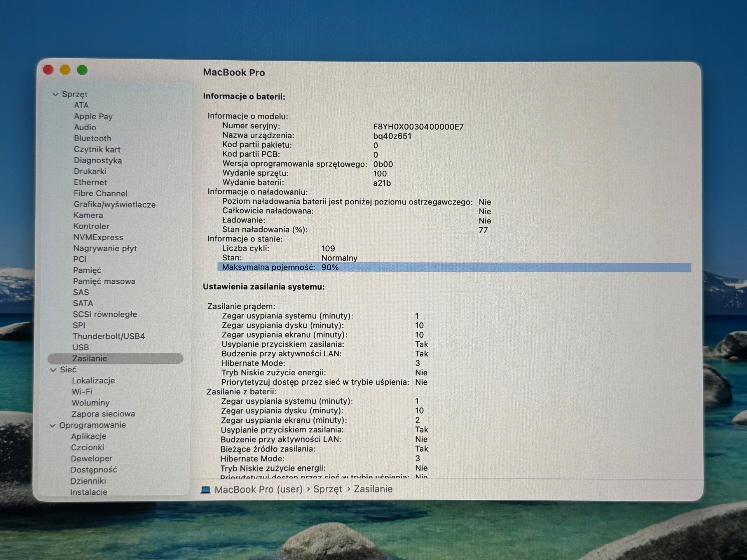747x560 pixels.
Task: Open SATA in the sidebar
Action: coord(83,303)
